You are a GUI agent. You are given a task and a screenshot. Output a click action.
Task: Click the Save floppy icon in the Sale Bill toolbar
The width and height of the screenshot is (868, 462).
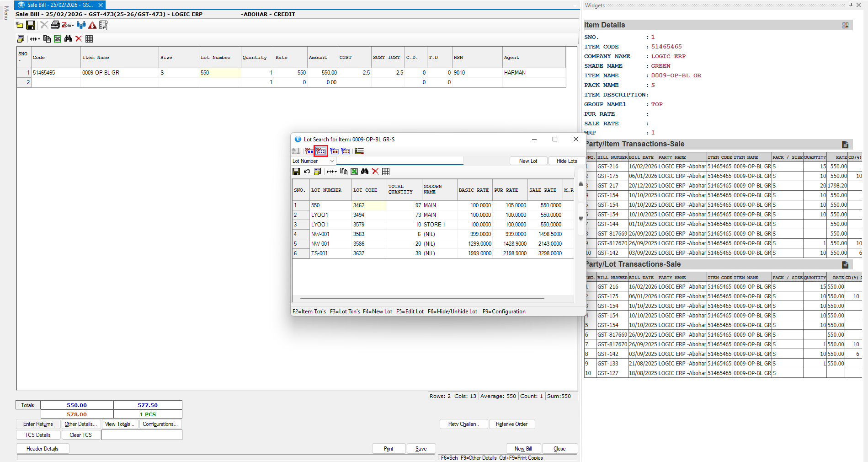(31, 25)
